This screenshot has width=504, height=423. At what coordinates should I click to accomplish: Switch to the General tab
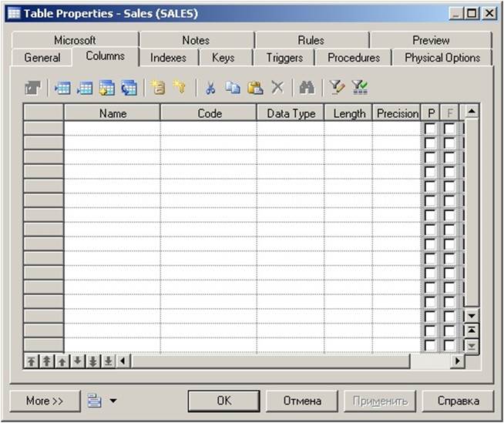[x=42, y=58]
